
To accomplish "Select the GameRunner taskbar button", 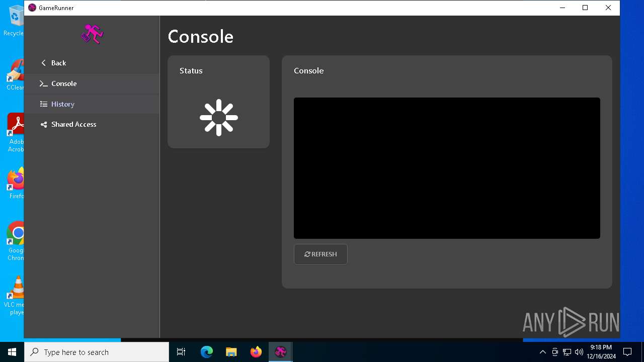I will pyautogui.click(x=281, y=352).
